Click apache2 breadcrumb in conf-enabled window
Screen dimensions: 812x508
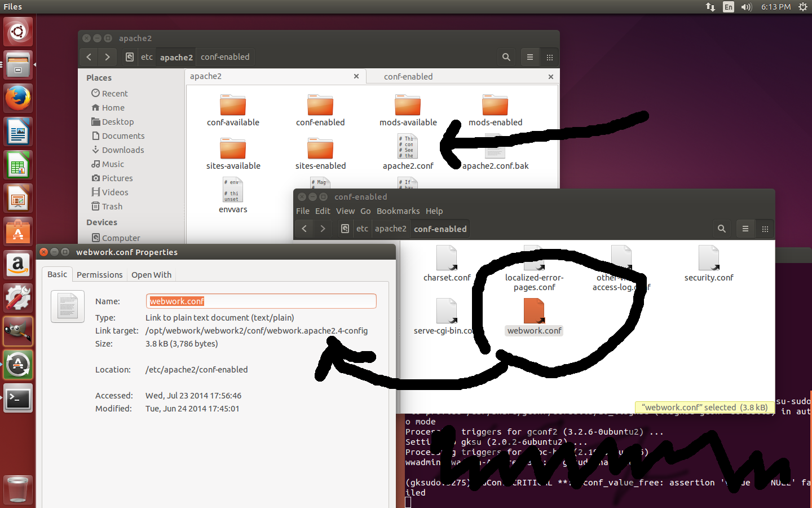(x=390, y=229)
